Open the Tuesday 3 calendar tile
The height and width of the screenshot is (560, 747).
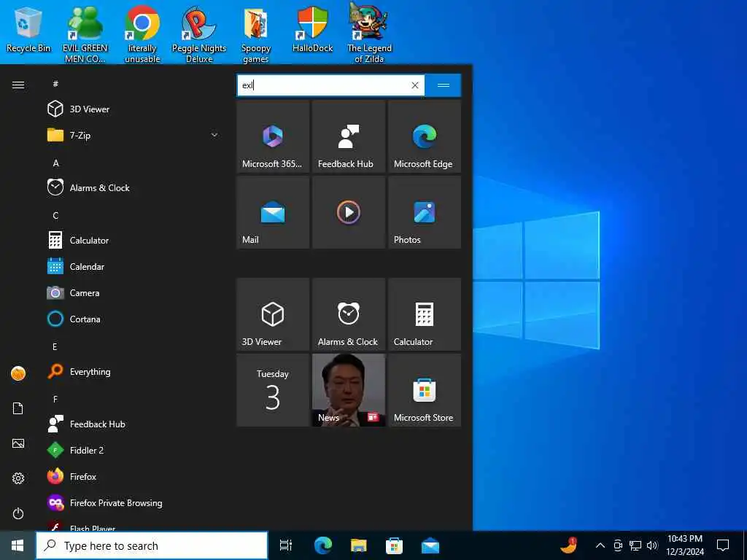[x=273, y=390]
